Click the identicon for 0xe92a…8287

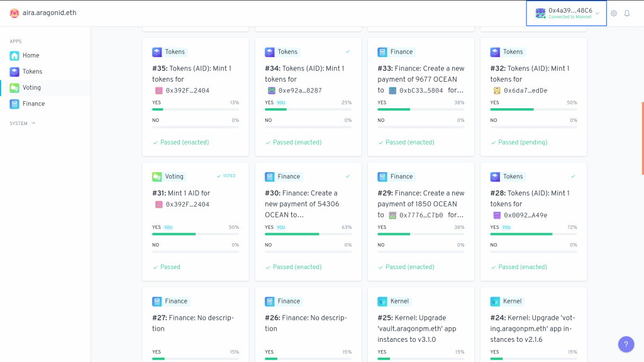coord(272,90)
